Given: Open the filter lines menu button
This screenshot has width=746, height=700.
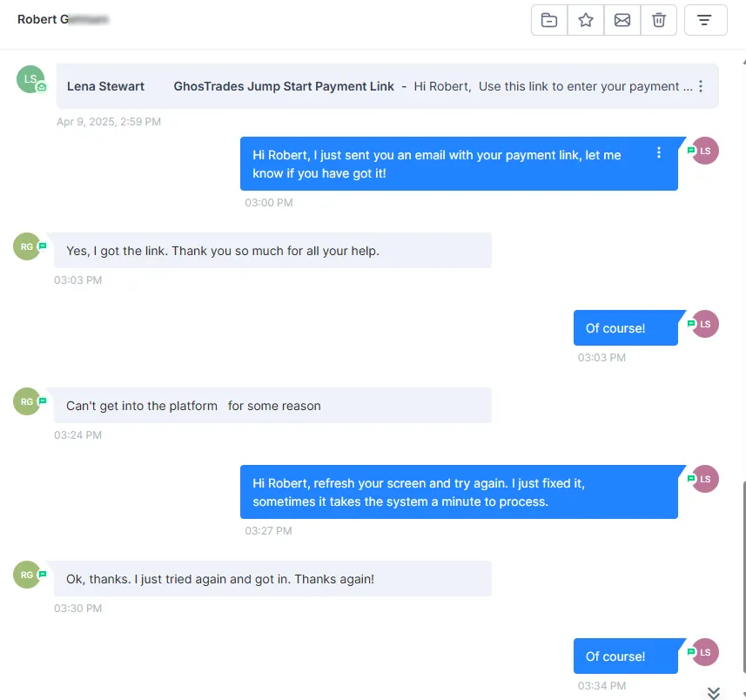Looking at the screenshot, I should click(x=705, y=20).
